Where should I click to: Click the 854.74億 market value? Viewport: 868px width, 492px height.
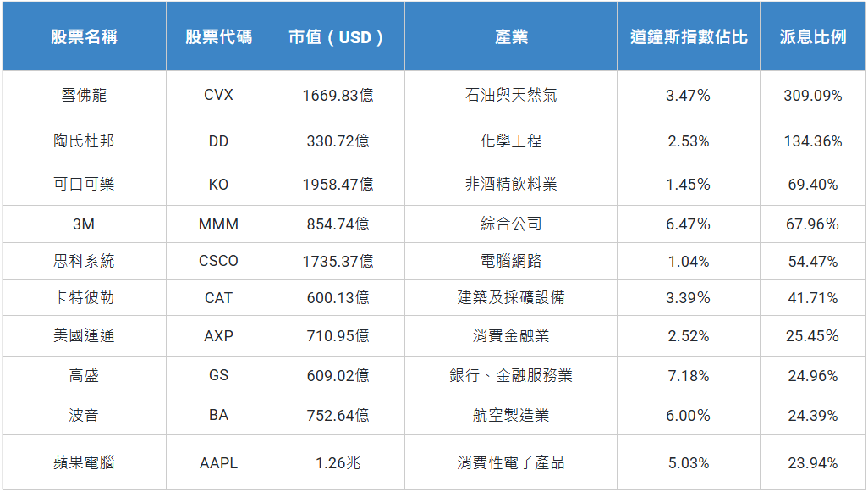(x=338, y=224)
